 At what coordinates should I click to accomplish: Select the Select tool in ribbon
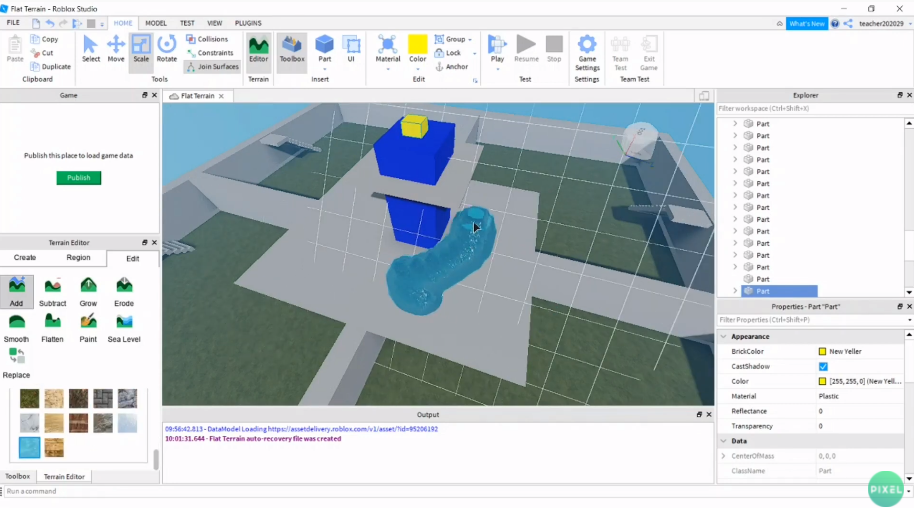[90, 48]
